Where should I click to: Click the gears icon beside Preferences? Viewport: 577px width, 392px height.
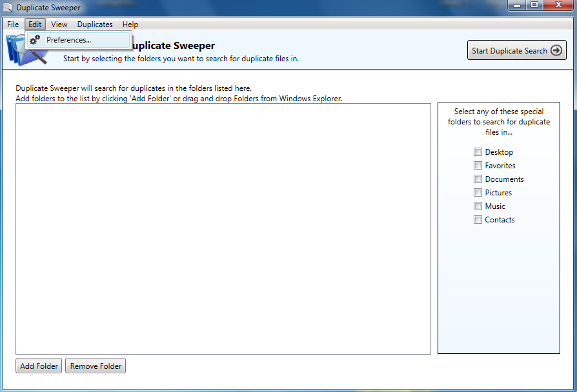[x=35, y=40]
